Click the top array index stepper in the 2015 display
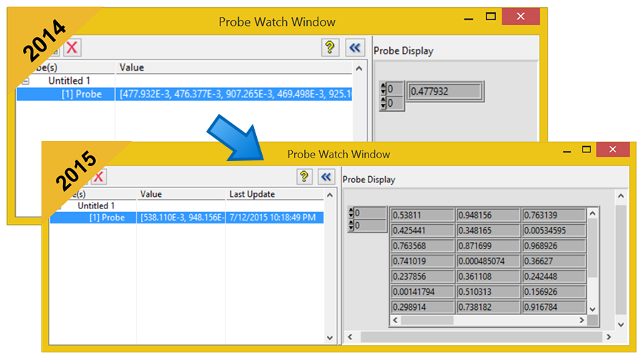Image resolution: width=644 pixels, height=358 pixels. pos(351,213)
